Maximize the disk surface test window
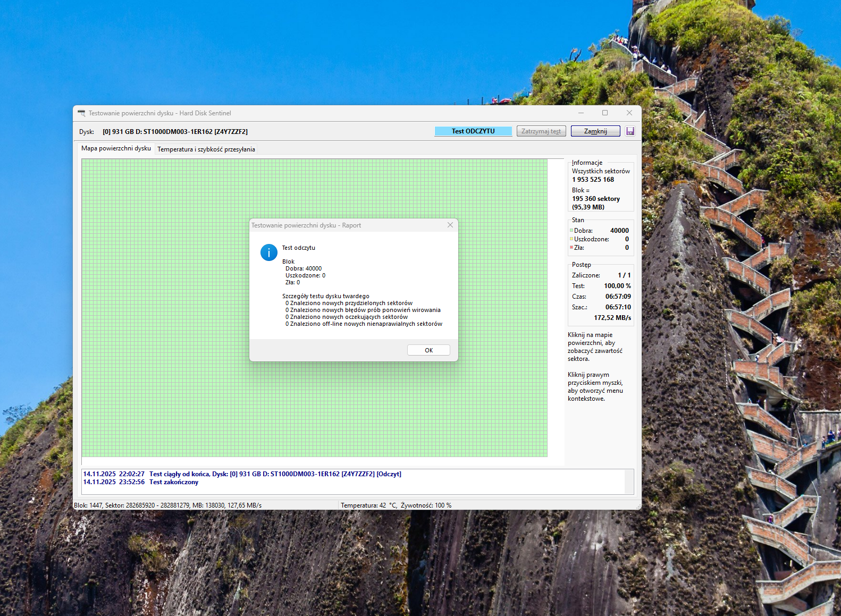The height and width of the screenshot is (616, 841). 605,113
